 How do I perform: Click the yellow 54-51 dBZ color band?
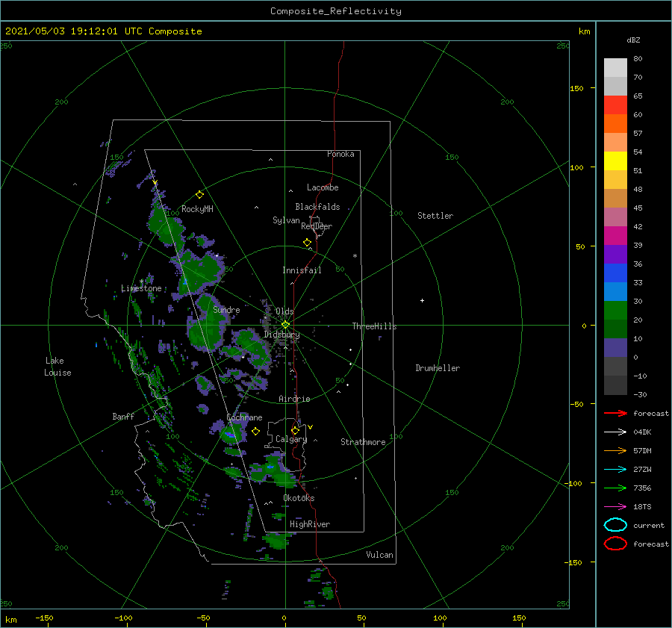[615, 161]
